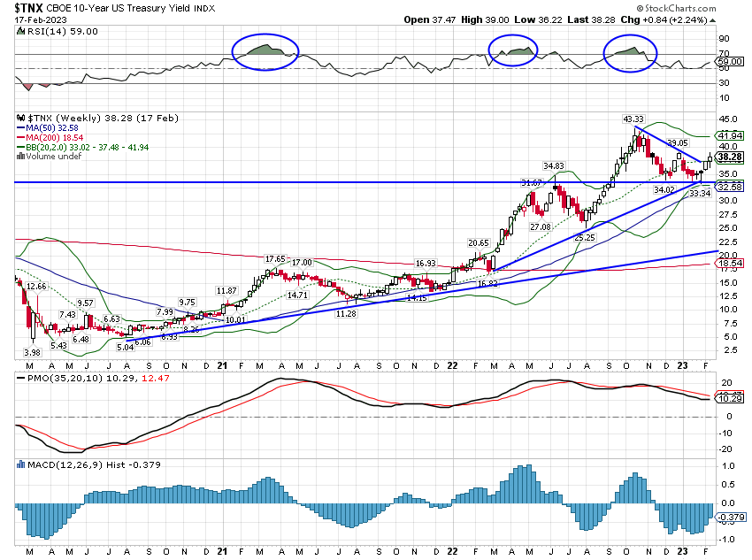Click the 17-Feb-2023 date under the title
The height and width of the screenshot is (560, 752).
point(41,20)
